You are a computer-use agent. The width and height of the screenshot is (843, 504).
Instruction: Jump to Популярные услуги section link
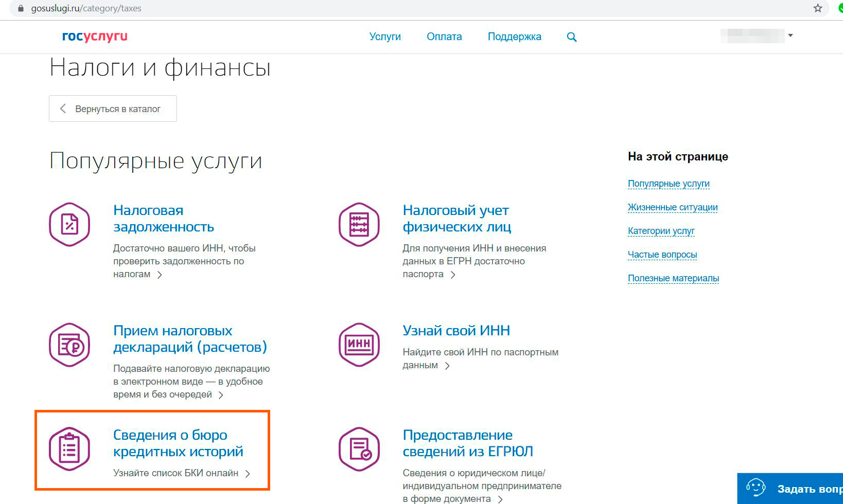pos(669,184)
